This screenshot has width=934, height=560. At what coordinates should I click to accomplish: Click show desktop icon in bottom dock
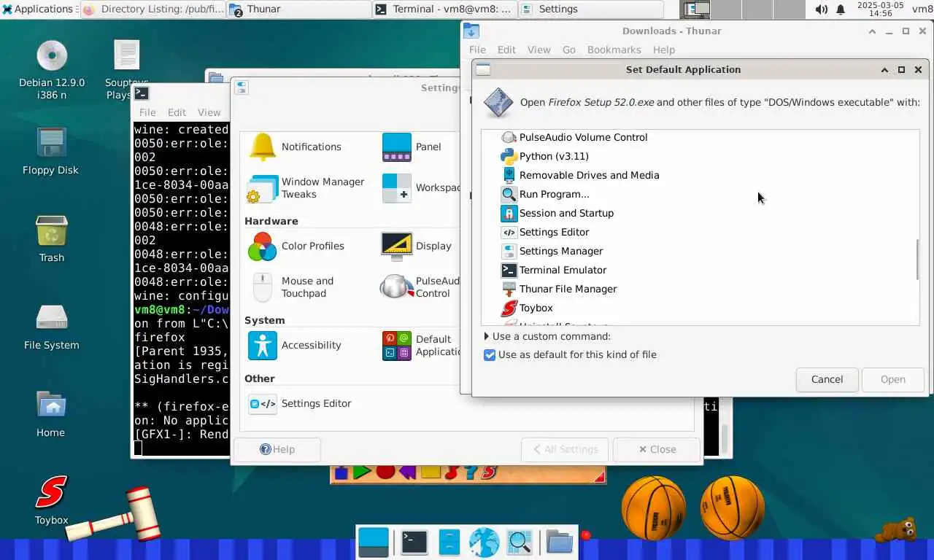tap(374, 542)
